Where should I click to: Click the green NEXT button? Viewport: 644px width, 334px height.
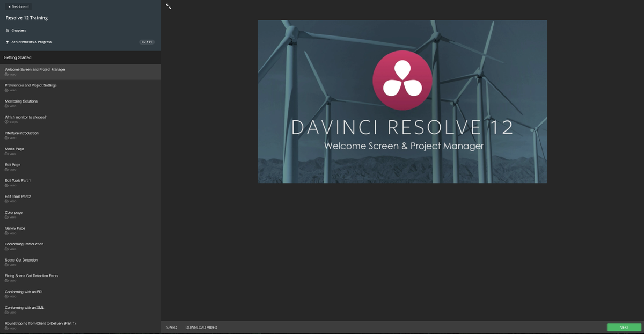tap(624, 328)
